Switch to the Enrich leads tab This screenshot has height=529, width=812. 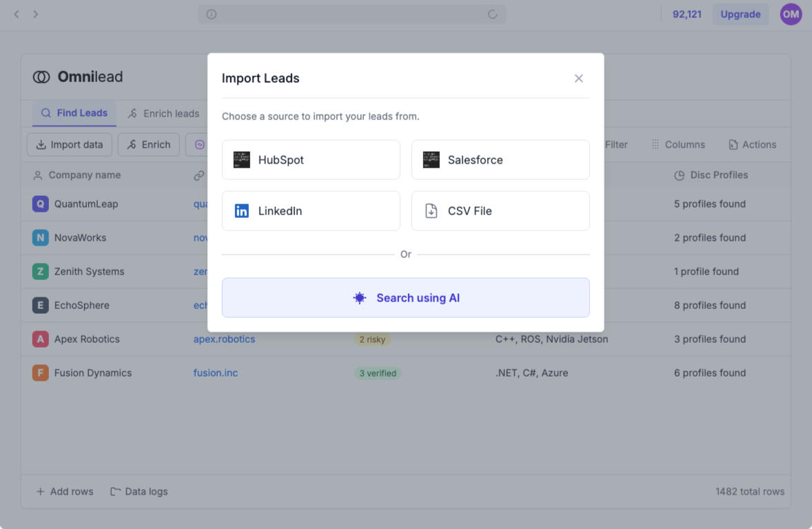click(x=163, y=114)
